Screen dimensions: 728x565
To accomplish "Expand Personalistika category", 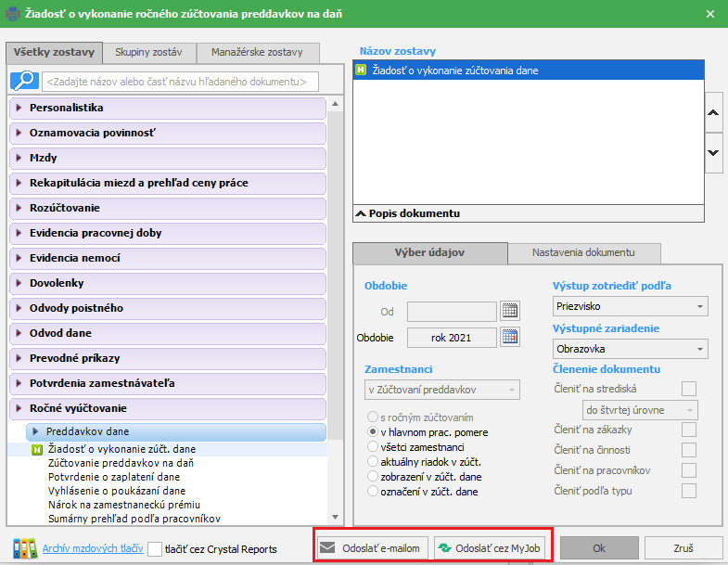I will (167, 108).
